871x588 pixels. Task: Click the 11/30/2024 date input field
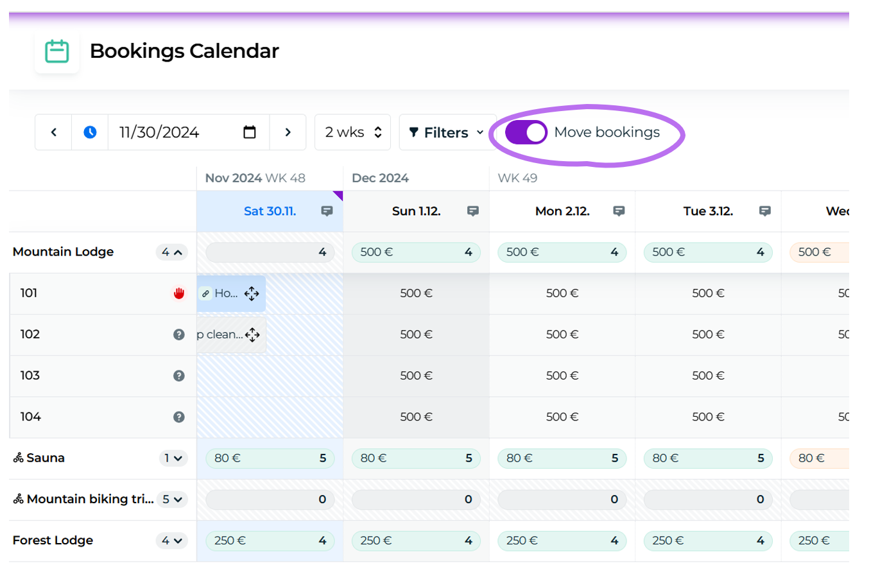tap(167, 132)
